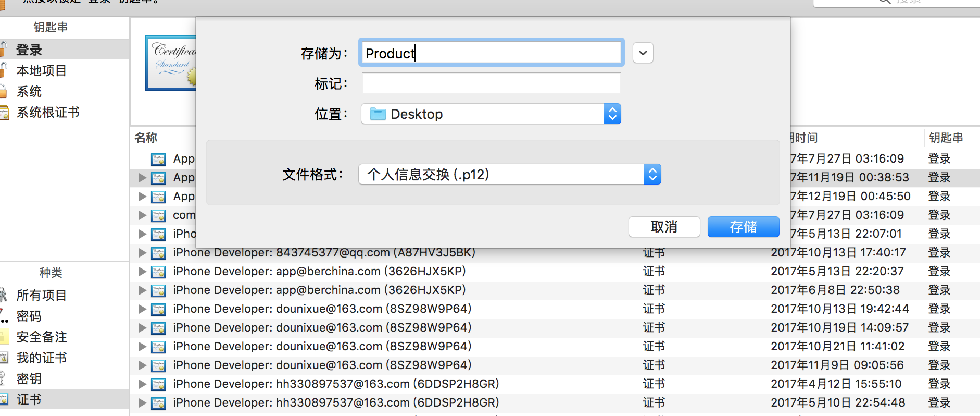Select 系统根证书 keychain
Viewport: 980px width, 416px height.
[x=48, y=113]
